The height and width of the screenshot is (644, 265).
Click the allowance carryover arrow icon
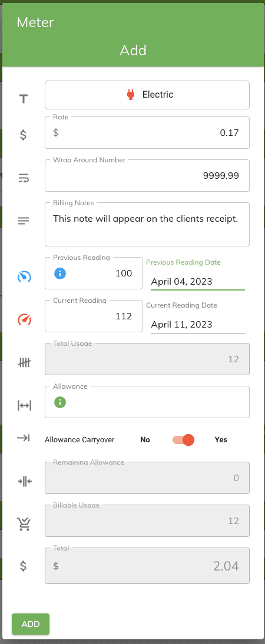tap(24, 438)
